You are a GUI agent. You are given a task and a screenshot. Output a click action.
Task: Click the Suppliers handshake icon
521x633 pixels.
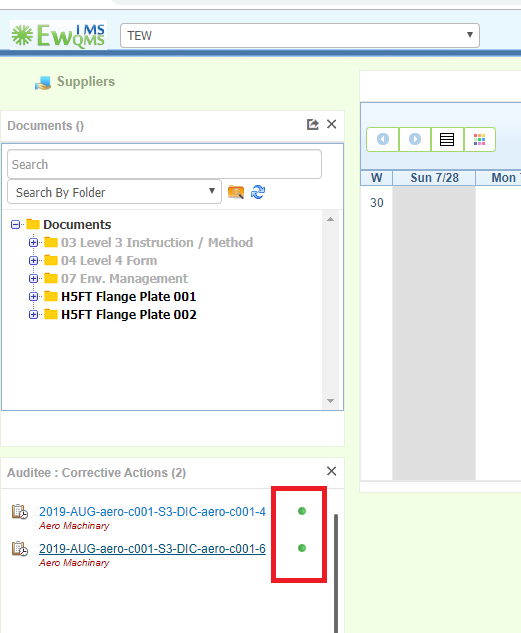click(43, 83)
